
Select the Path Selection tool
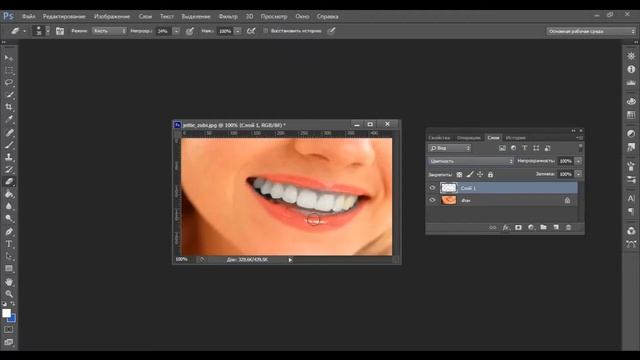tap(9, 256)
